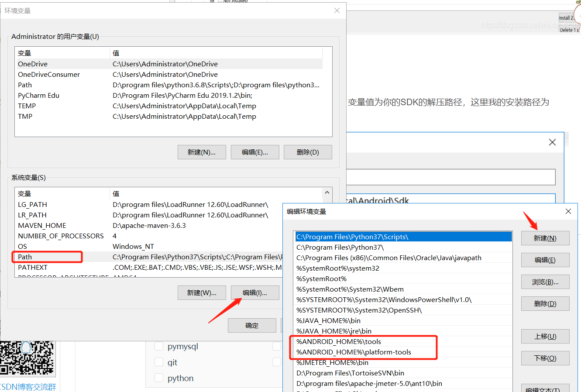Click 删除(D) in 编辑环境变量 dialog
581x392 pixels.
[545, 304]
